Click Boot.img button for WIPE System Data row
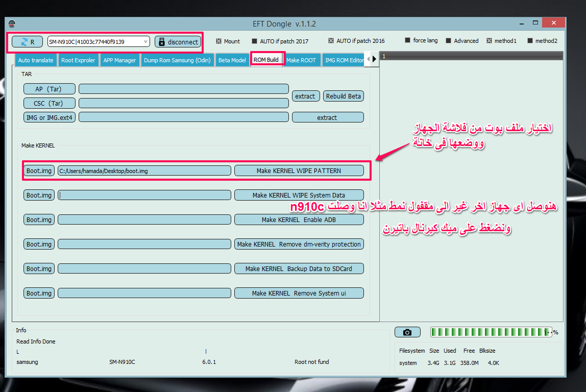 point(39,195)
